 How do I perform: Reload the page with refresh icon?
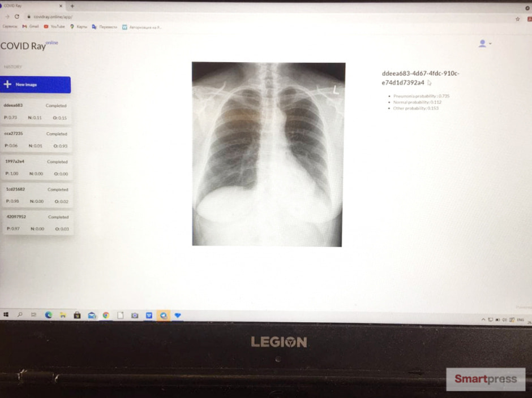point(17,16)
